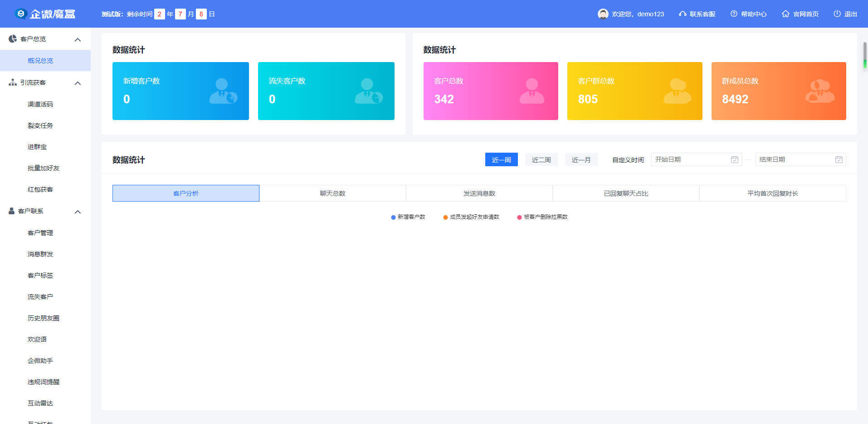Click the 联系客服 headset icon

(683, 14)
